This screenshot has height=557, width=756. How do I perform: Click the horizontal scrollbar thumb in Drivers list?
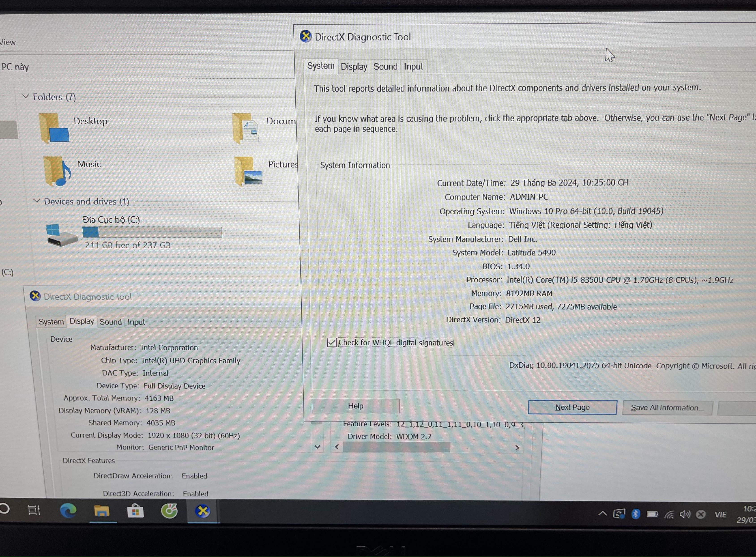396,447
